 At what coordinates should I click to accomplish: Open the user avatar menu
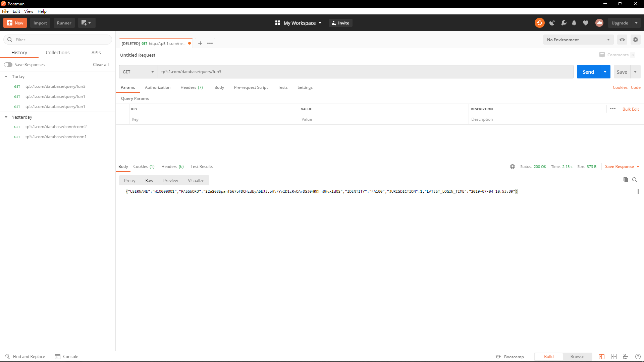[599, 23]
